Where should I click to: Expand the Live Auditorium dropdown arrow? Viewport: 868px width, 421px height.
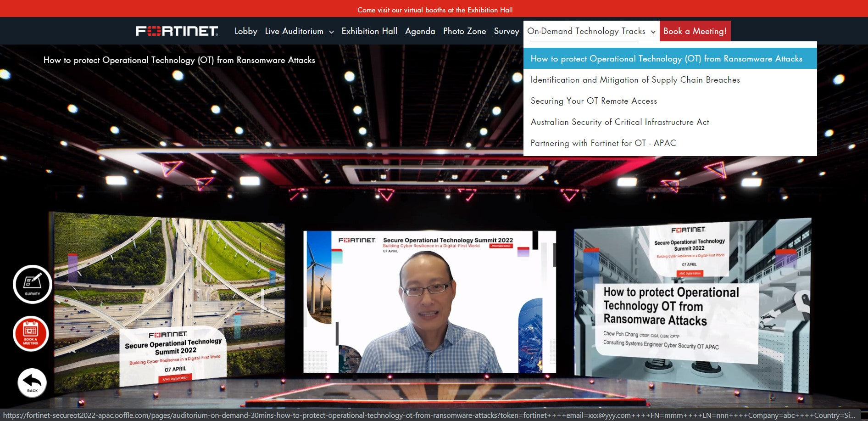331,32
